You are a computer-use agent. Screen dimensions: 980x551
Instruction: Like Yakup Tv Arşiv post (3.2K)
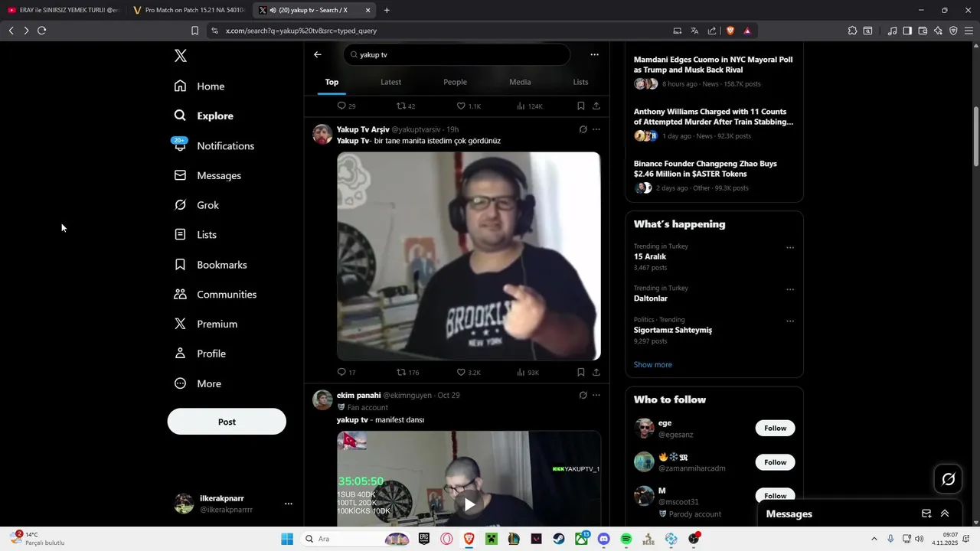click(469, 373)
